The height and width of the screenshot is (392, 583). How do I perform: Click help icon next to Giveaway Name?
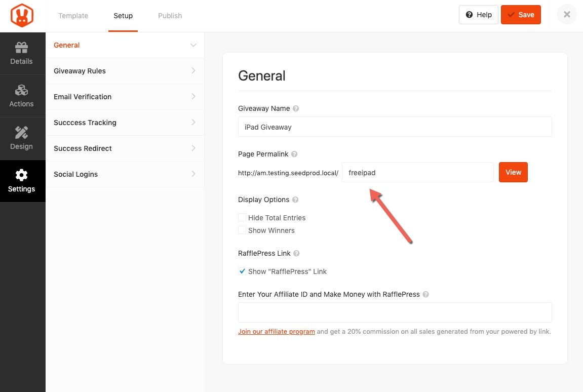point(296,108)
